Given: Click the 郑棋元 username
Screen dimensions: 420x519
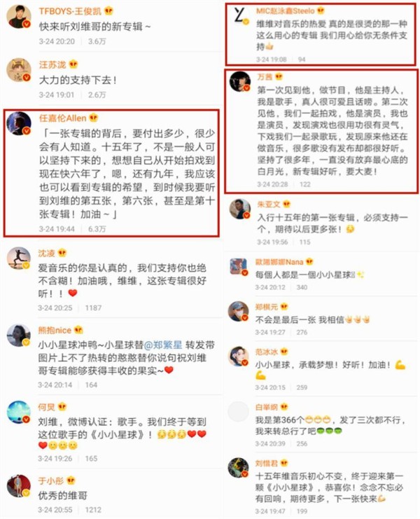Looking at the screenshot, I should 266,307.
